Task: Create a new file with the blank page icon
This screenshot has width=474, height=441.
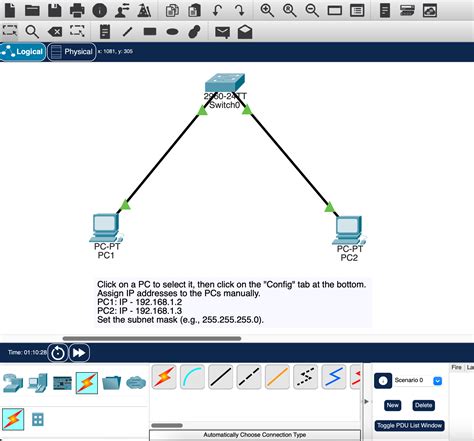Action: [10, 10]
